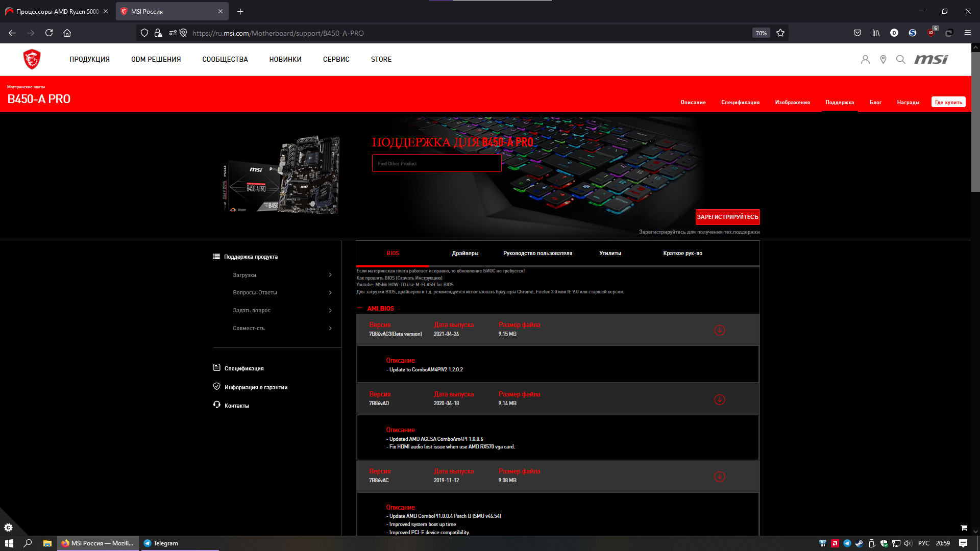The height and width of the screenshot is (551, 980).
Task: Click the Где купить button
Action: [x=948, y=102]
